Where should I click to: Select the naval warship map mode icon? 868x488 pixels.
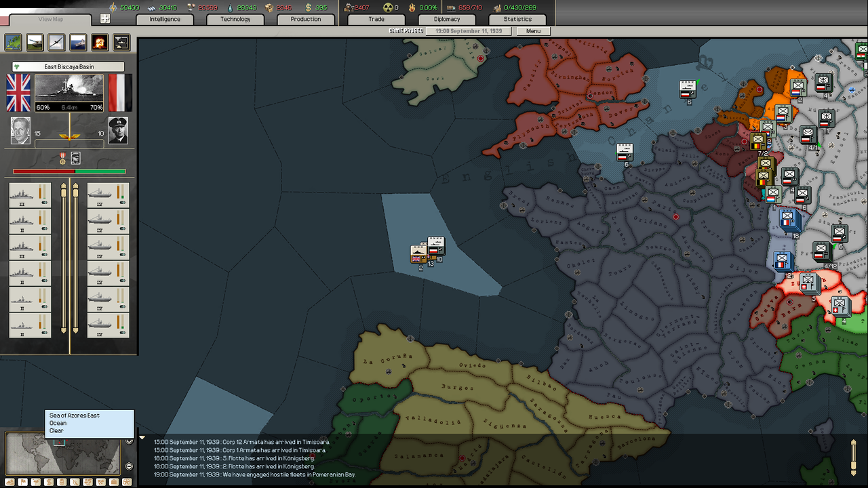[x=78, y=43]
